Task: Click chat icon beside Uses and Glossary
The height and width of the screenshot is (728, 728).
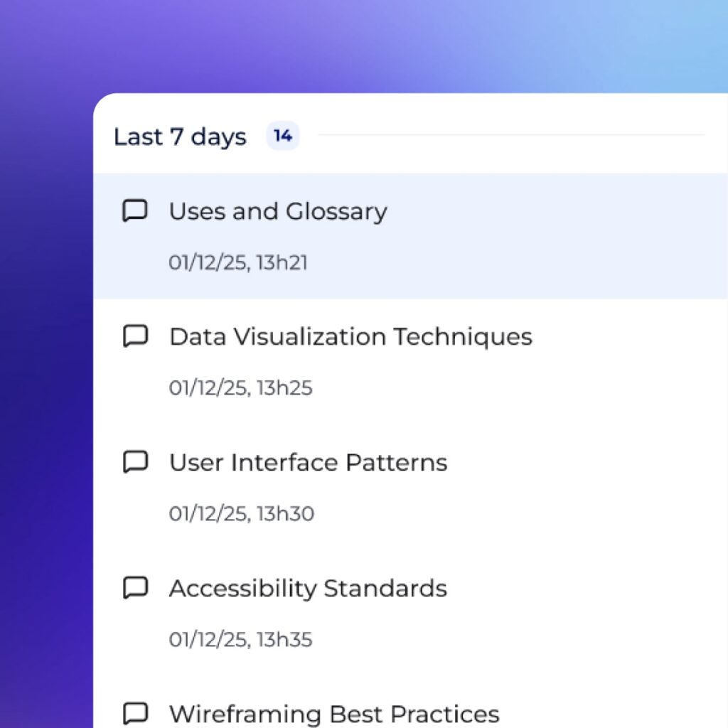Action: coord(135,211)
